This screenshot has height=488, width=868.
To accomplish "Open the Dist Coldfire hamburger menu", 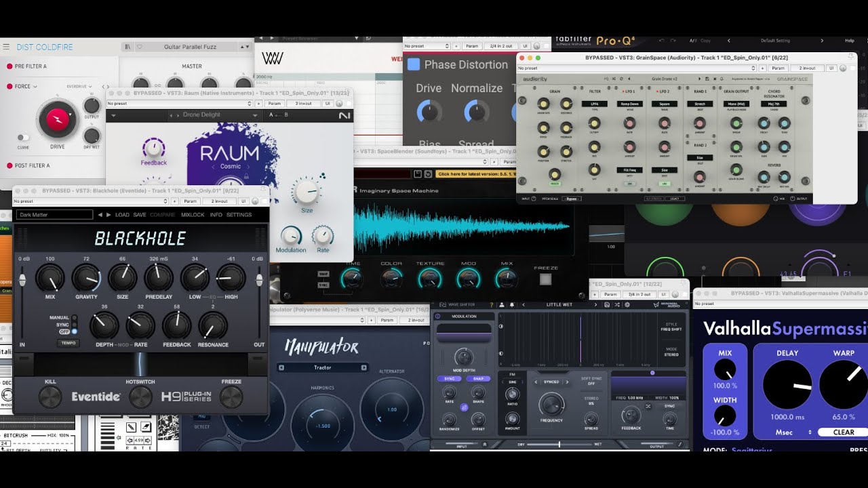I will click(x=6, y=47).
